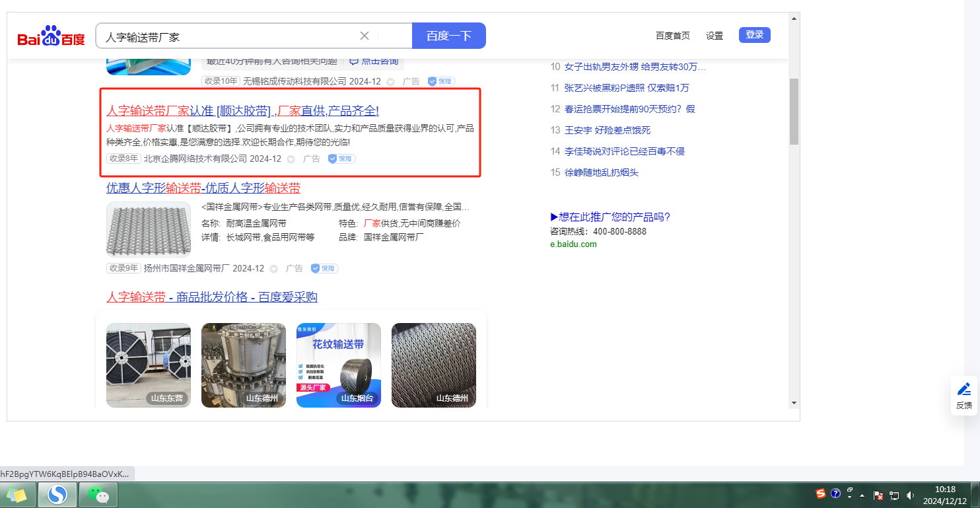
Task: Open the 设置 settings menu
Action: 715,36
